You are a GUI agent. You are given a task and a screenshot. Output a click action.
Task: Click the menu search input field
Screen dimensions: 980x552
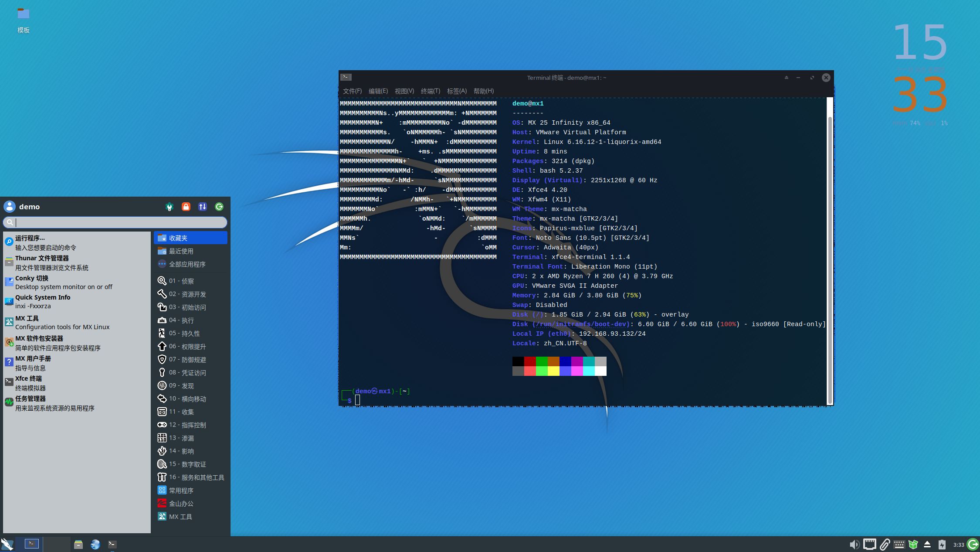[115, 222]
